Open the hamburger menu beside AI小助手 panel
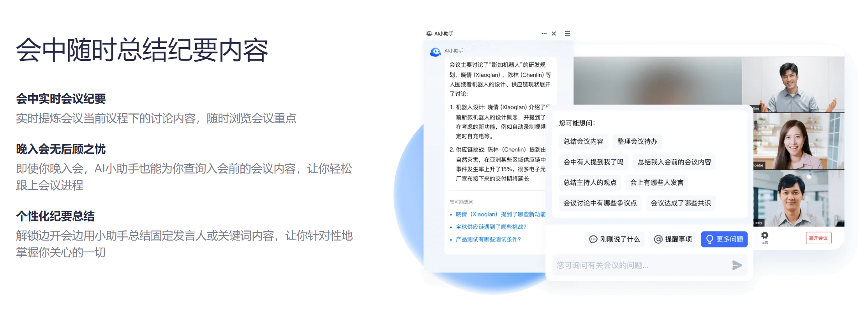Screen dimensions: 868x310 (x=567, y=34)
